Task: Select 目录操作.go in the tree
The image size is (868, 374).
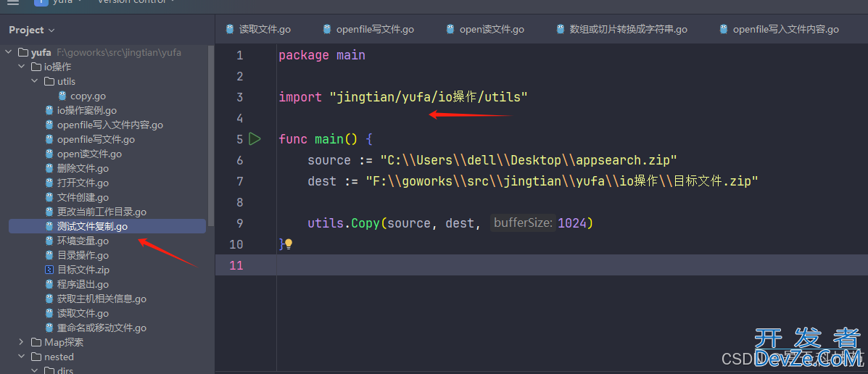Action: (x=83, y=256)
